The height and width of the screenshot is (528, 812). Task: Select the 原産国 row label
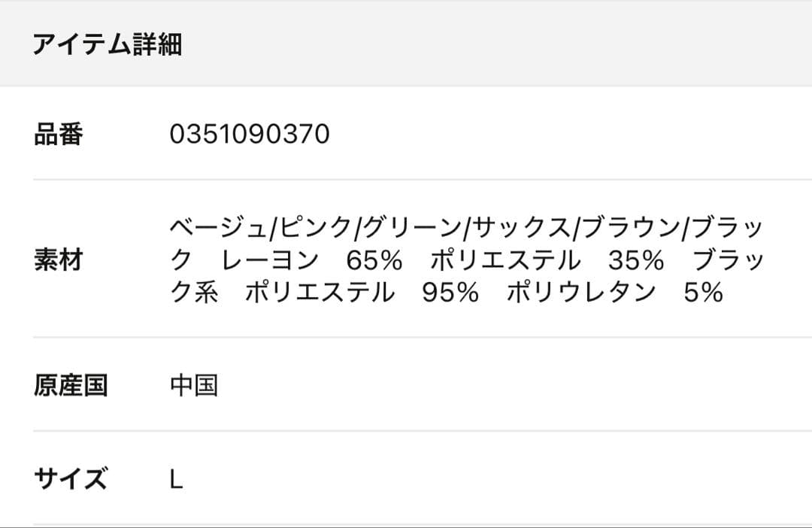tap(71, 385)
